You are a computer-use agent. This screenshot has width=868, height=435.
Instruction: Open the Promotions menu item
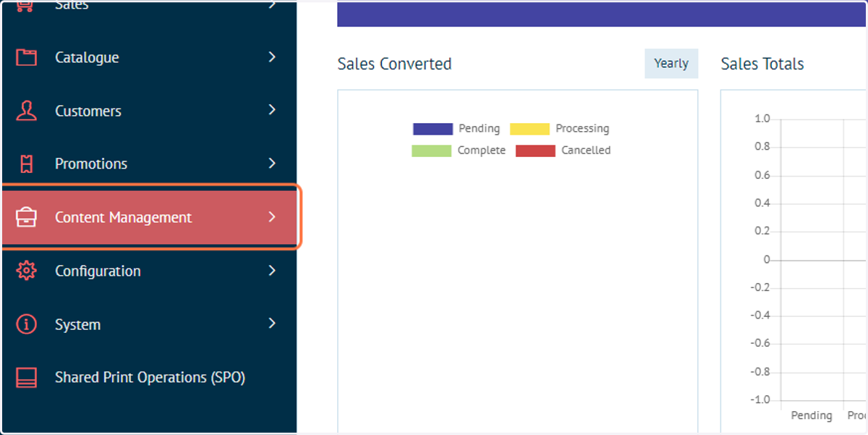coord(148,164)
